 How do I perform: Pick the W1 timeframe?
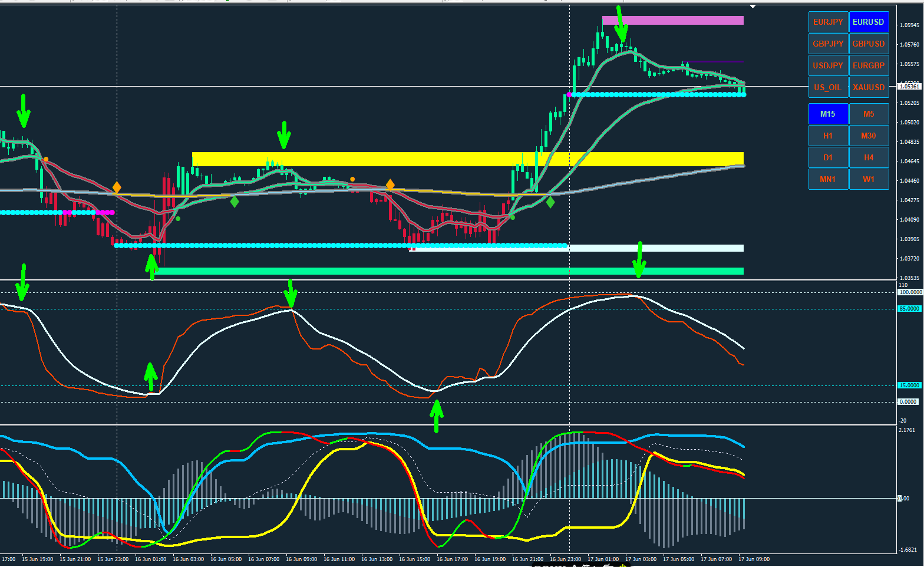(869, 179)
